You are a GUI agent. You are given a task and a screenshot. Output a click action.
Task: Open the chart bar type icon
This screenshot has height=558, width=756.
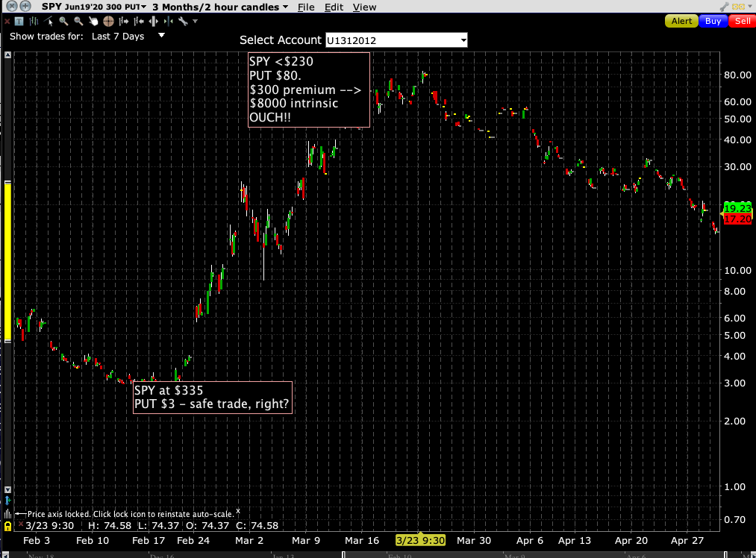34,21
